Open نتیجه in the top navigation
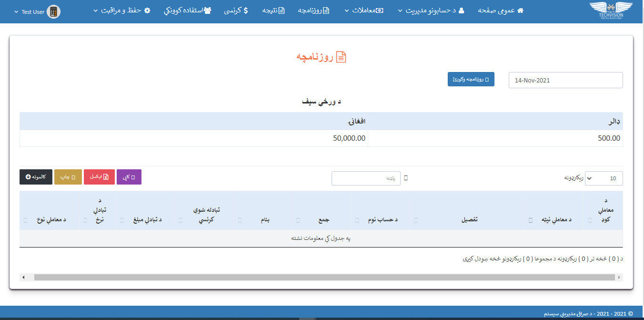The image size is (644, 320). (273, 10)
